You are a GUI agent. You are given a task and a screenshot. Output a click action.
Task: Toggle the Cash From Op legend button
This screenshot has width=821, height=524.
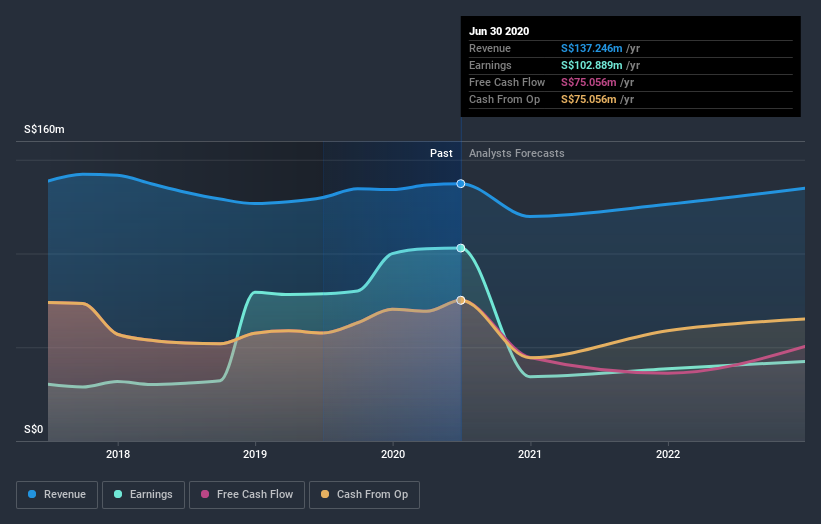tap(364, 495)
